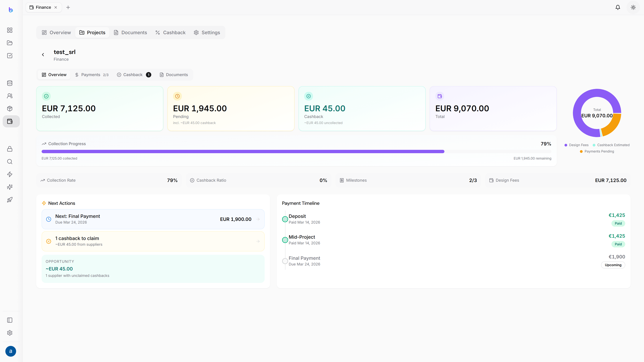This screenshot has height=362, width=644.
Task: Open the Payments 2/3 sub-tab
Action: [92, 75]
